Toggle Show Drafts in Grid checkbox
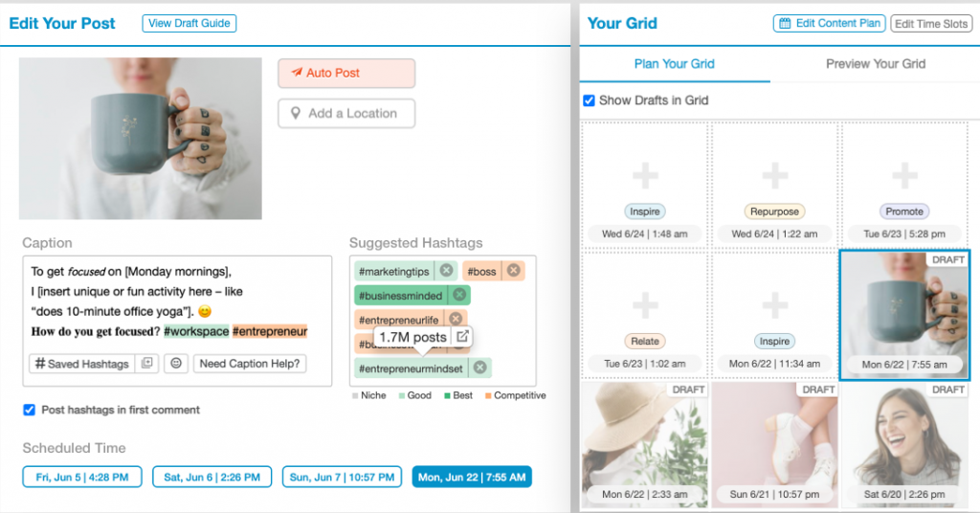980x513 pixels. [590, 100]
